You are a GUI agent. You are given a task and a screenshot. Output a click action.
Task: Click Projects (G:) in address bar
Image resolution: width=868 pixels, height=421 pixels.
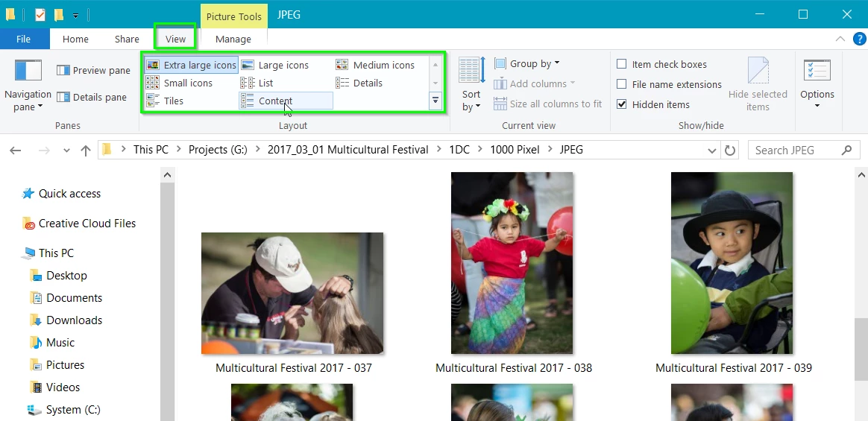[x=218, y=149]
